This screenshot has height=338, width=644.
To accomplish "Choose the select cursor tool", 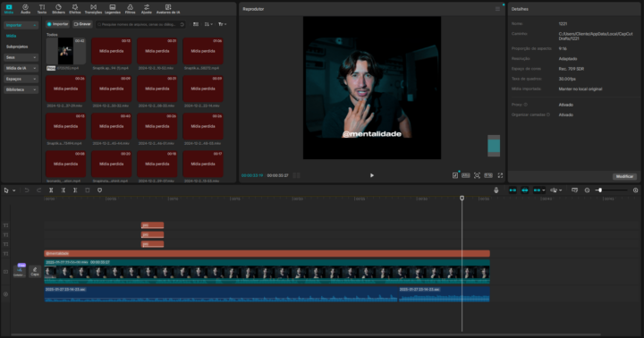I will point(6,190).
